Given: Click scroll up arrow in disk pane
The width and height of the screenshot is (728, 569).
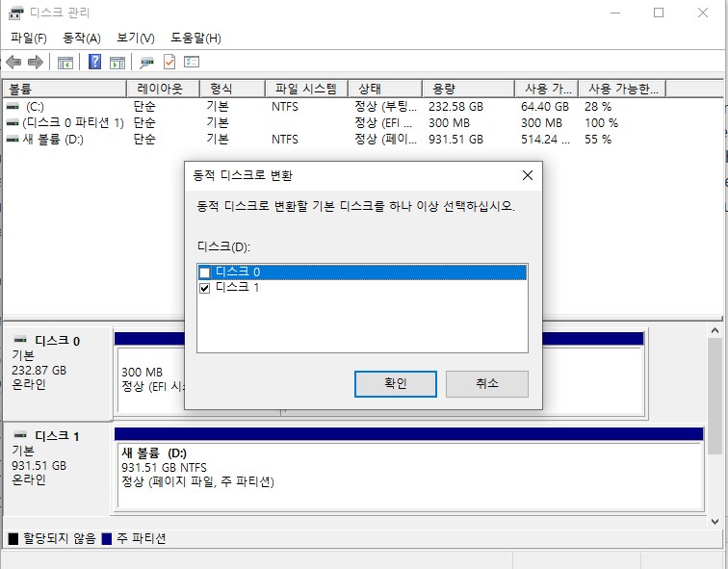Looking at the screenshot, I should [715, 331].
